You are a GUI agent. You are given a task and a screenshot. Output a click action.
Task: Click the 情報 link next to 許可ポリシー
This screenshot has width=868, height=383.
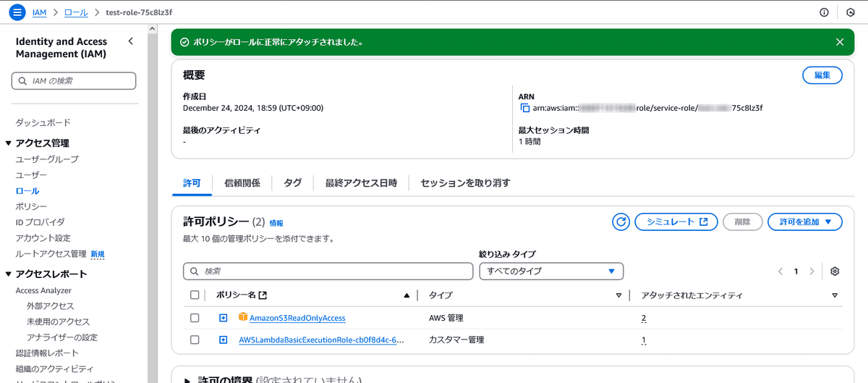pyautogui.click(x=276, y=223)
